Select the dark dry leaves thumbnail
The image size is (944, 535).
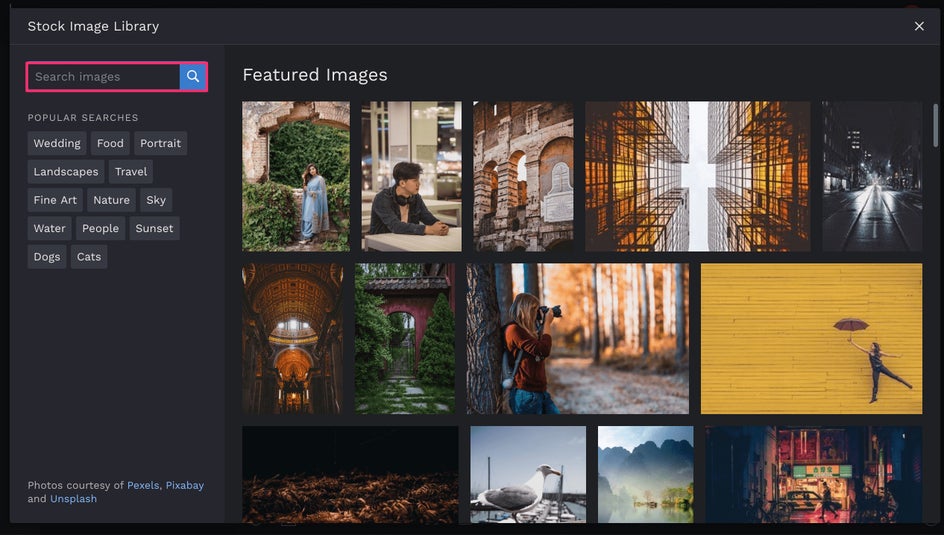tap(350, 474)
